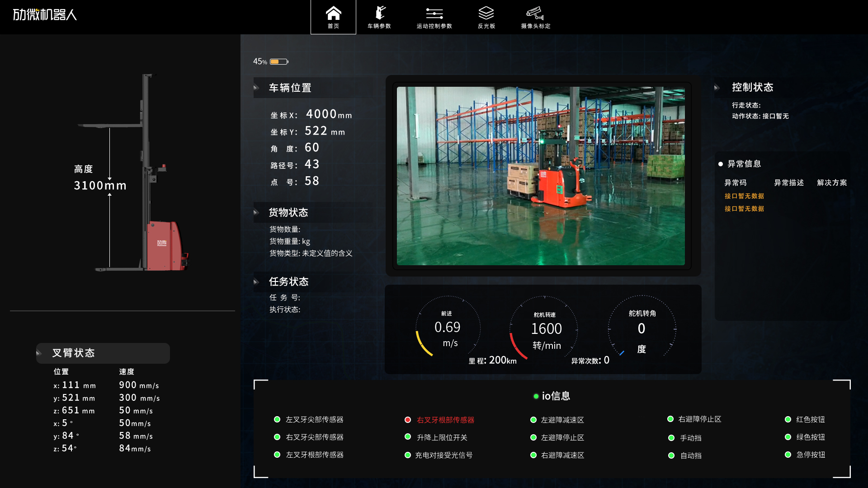This screenshot has height=488, width=868.
Task: Toggle the red 右叉牙根部传感器 indicator
Action: click(x=407, y=420)
